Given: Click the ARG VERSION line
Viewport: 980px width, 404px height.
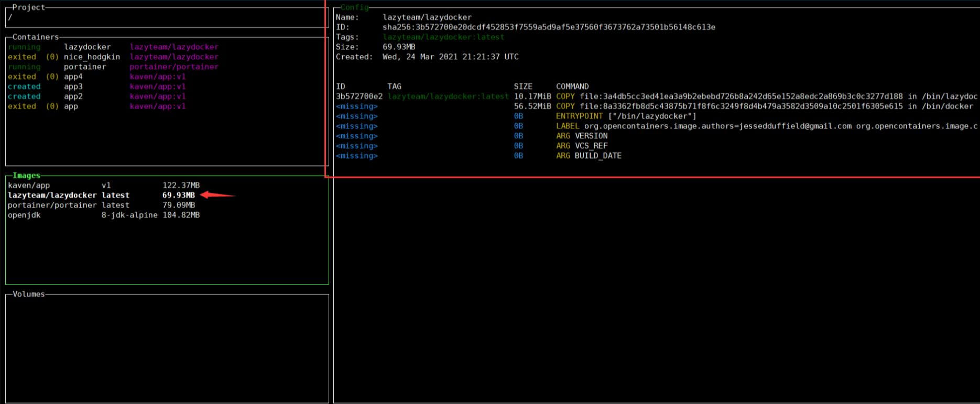Looking at the screenshot, I should (582, 136).
